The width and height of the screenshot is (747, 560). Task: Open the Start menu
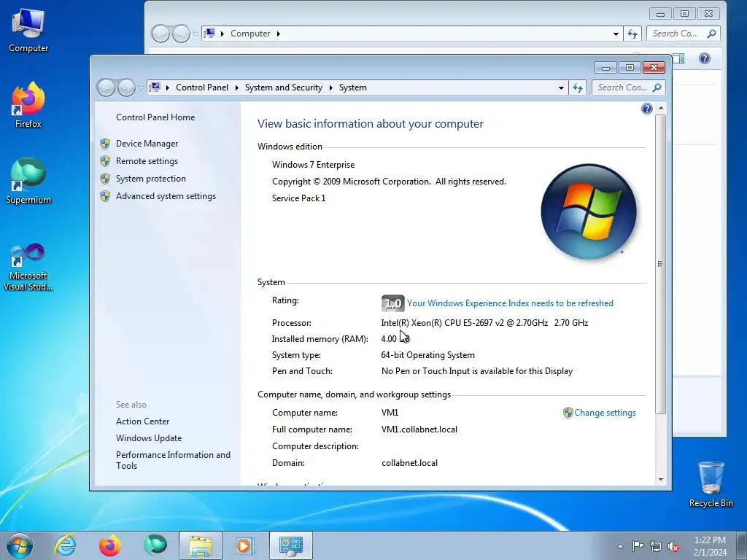[20, 545]
